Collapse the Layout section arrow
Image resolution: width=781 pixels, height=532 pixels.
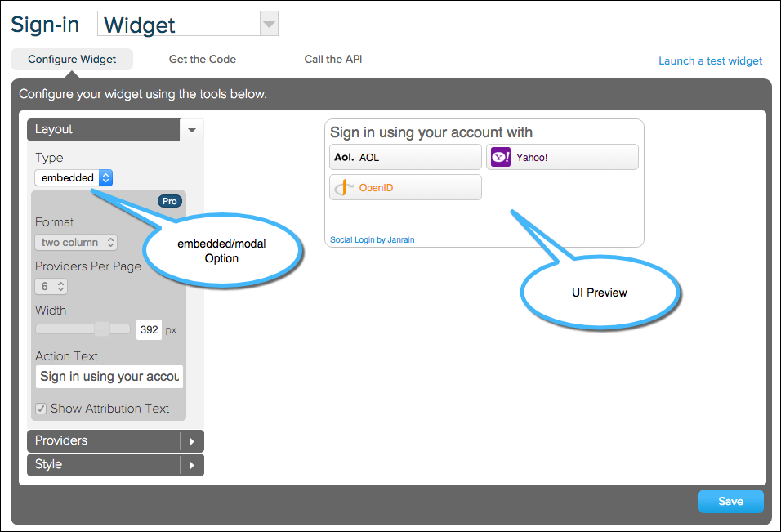(x=192, y=130)
